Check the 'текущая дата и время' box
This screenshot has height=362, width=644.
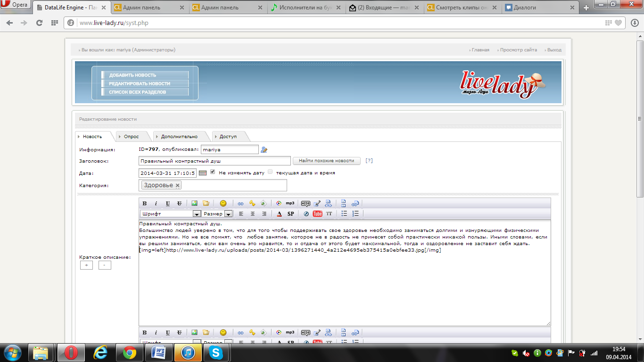270,172
